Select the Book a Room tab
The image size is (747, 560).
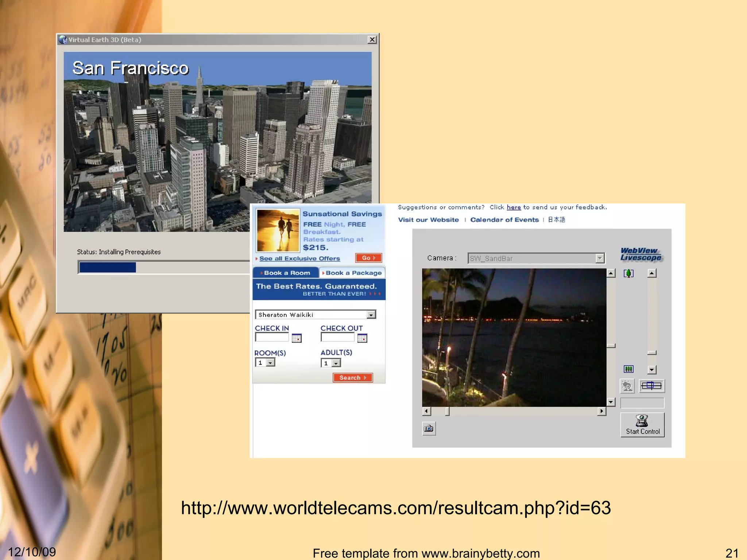pyautogui.click(x=286, y=273)
